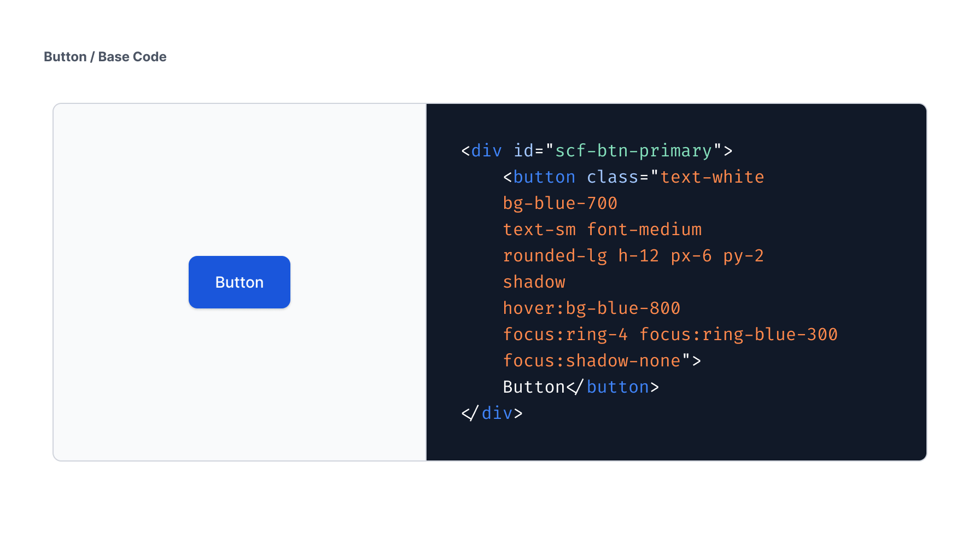Image resolution: width=980 pixels, height=537 pixels.
Task: Click the scf-btn-primary id value
Action: tap(633, 151)
